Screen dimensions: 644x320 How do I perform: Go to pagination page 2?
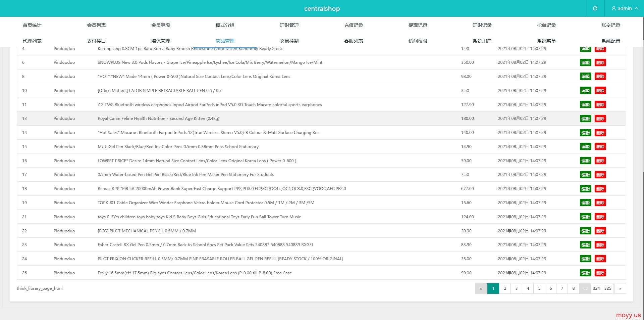point(505,288)
